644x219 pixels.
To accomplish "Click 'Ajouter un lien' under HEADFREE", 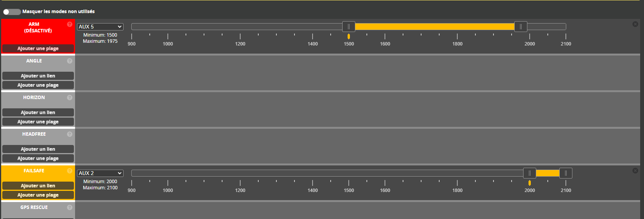I will pyautogui.click(x=38, y=149).
